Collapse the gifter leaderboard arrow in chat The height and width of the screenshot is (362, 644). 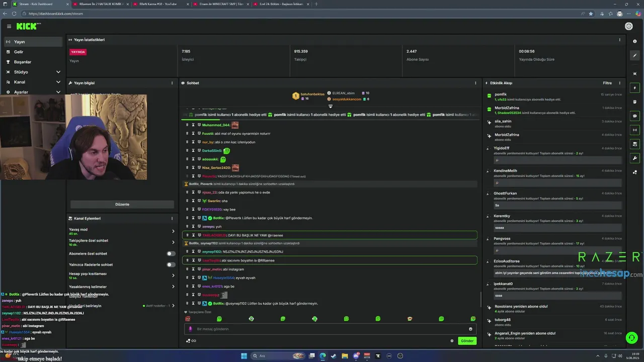[x=331, y=106]
